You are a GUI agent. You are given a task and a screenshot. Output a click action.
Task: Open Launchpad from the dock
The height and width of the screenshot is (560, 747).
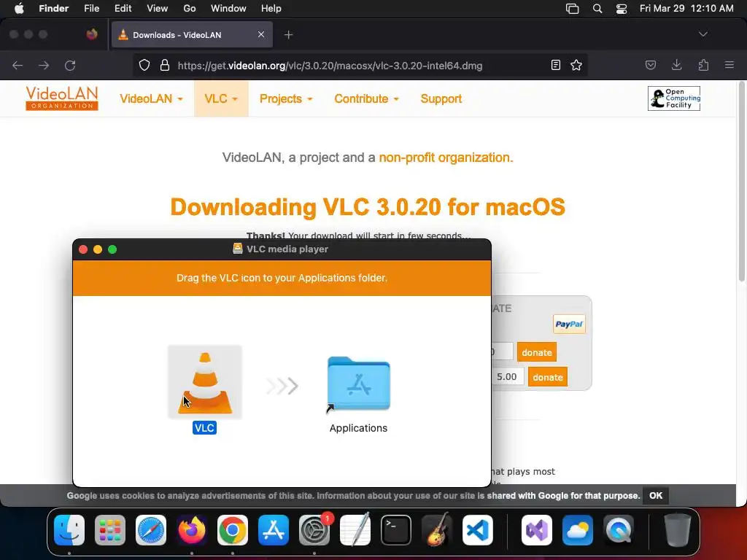110,530
